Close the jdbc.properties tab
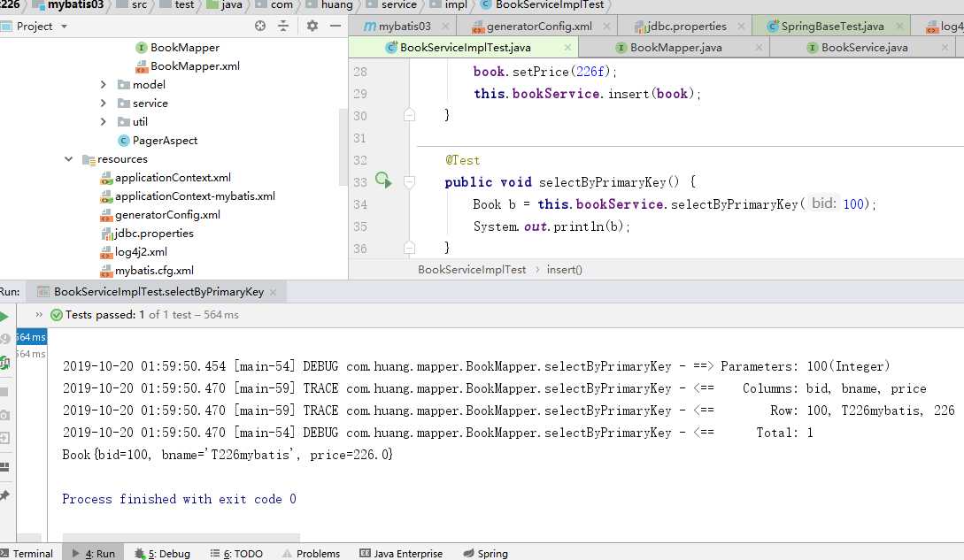Viewport: 964px width, 560px height. [741, 26]
